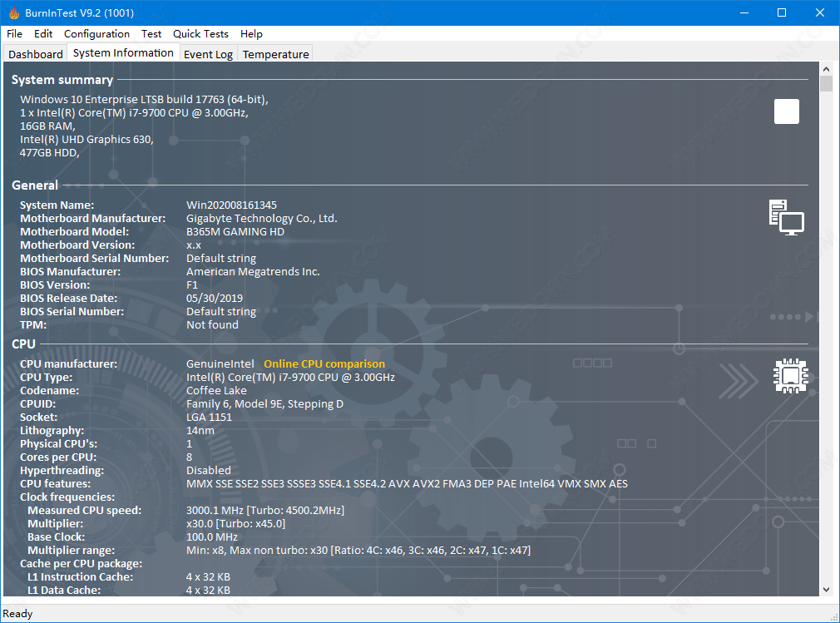Click the American Megatrends Inc. value
840x623 pixels.
coord(253,272)
